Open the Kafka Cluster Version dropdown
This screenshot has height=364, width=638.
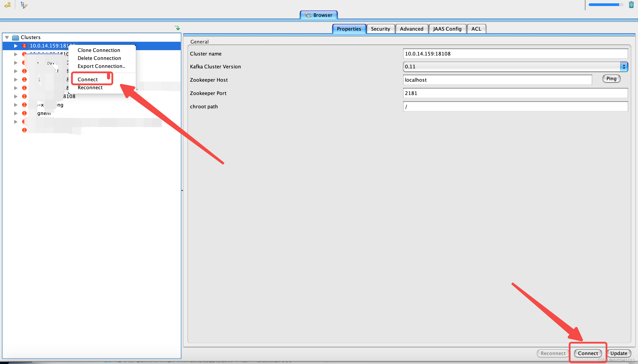[515, 67]
